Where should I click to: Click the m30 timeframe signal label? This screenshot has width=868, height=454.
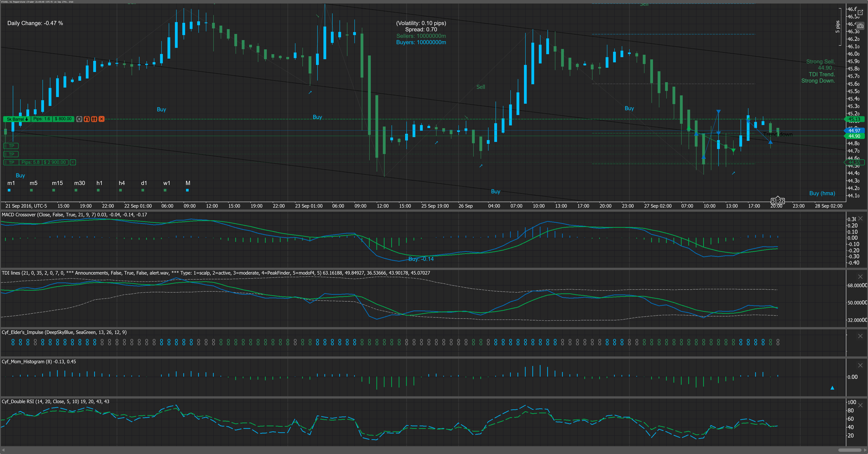click(79, 183)
